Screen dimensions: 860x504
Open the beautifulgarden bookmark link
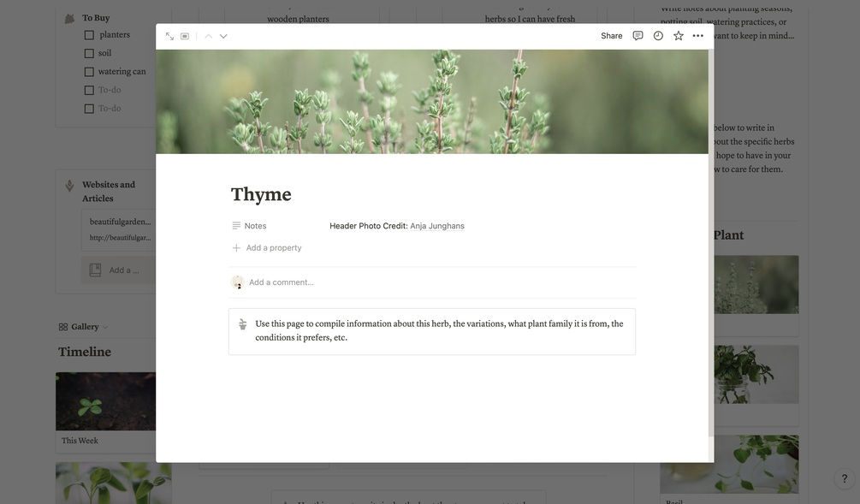(x=120, y=229)
